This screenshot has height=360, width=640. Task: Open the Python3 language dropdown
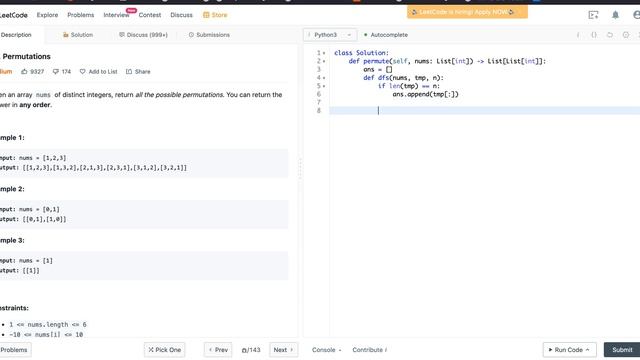tap(330, 35)
